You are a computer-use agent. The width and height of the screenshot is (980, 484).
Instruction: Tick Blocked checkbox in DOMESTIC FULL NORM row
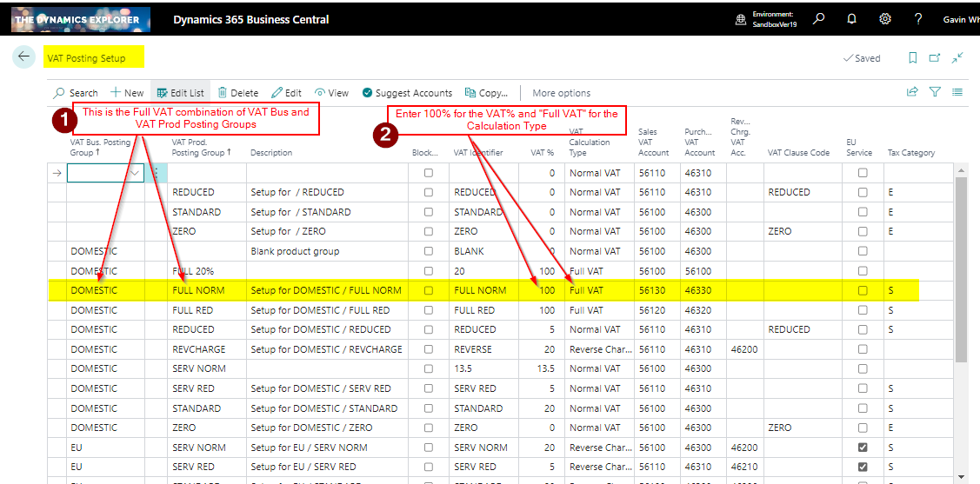click(428, 290)
